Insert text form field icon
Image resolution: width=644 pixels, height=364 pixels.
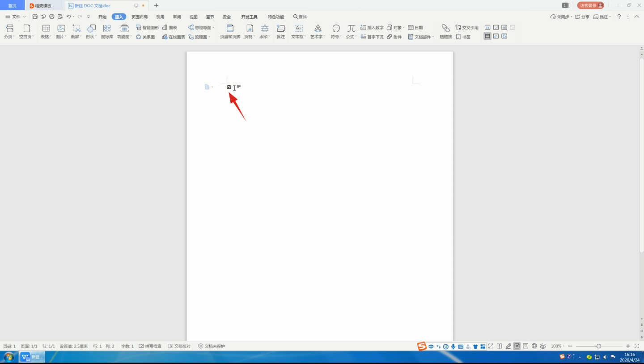[x=487, y=28]
